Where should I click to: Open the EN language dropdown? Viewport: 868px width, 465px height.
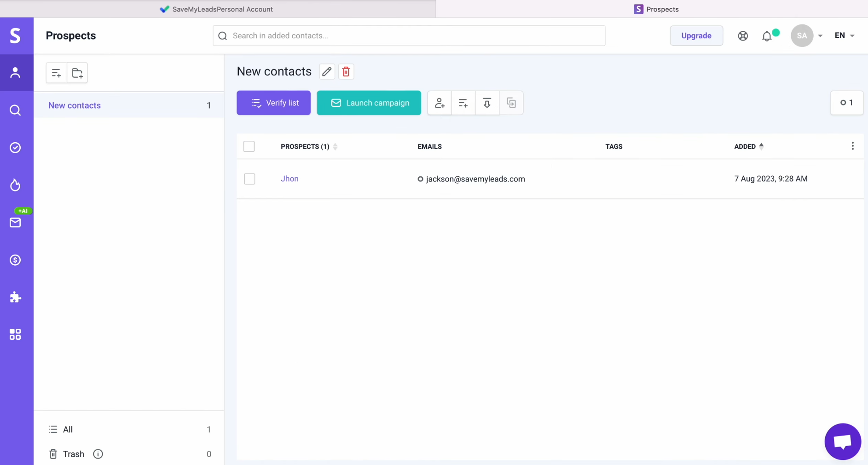844,35
